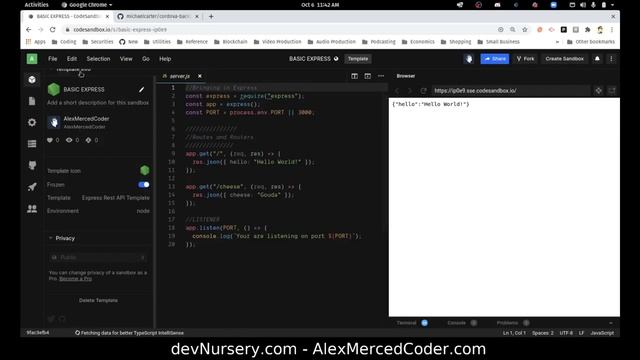Click the preview settings icon beside the URL bar

(x=598, y=91)
